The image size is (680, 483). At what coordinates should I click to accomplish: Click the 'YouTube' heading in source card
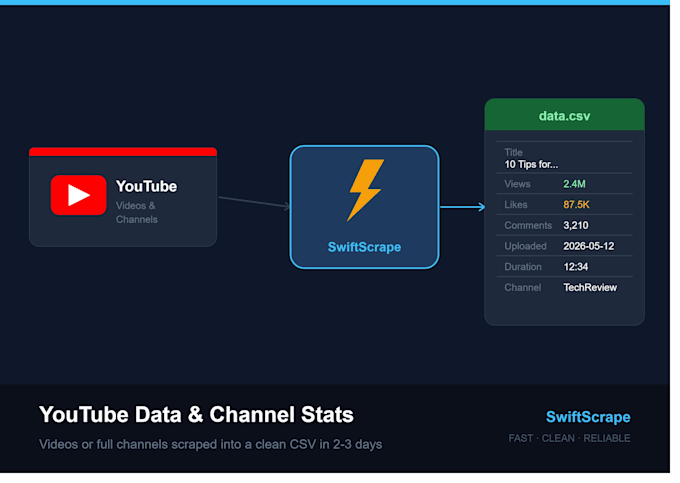click(146, 186)
